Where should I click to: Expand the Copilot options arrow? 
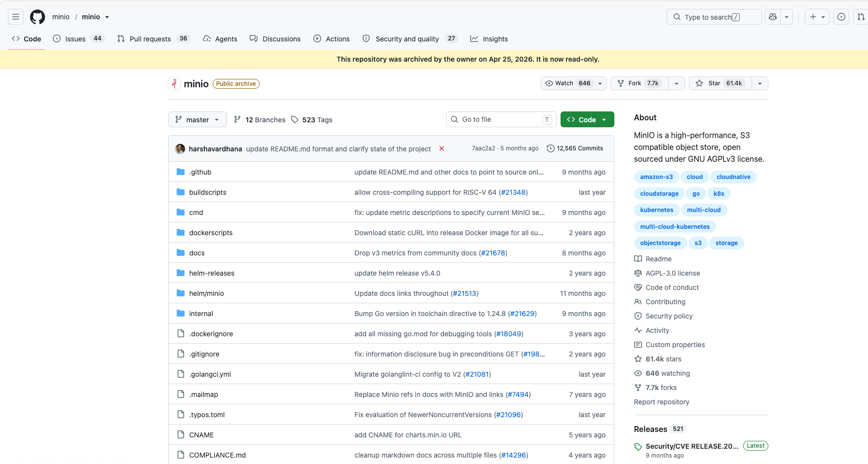pyautogui.click(x=787, y=17)
